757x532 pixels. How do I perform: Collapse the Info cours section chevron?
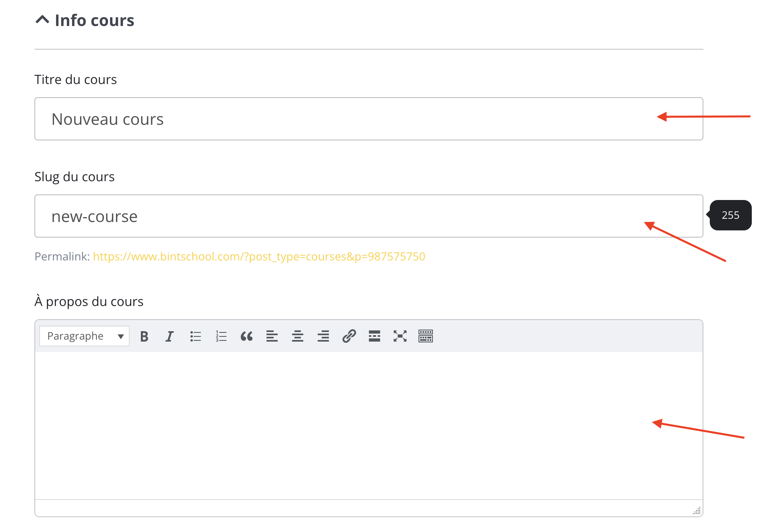(42, 20)
